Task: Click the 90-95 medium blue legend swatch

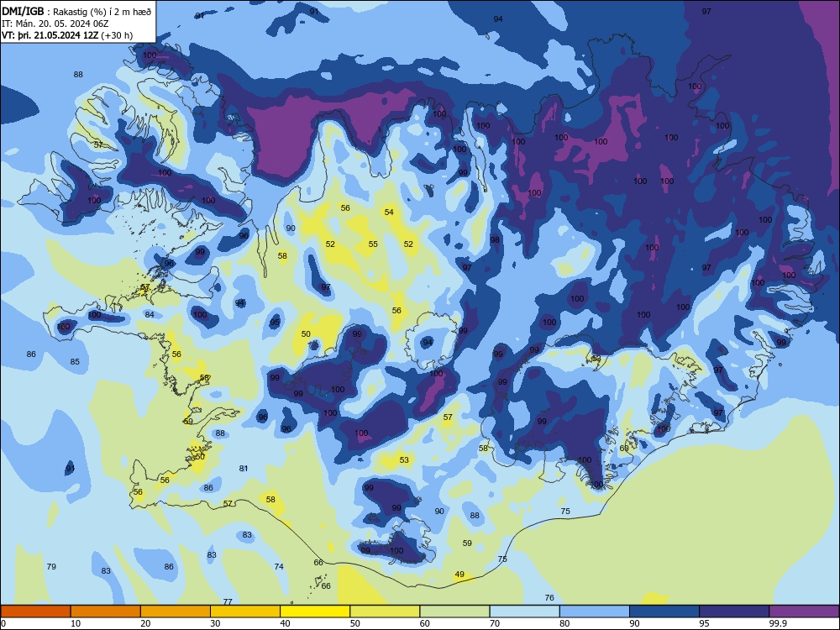Action: (x=664, y=612)
